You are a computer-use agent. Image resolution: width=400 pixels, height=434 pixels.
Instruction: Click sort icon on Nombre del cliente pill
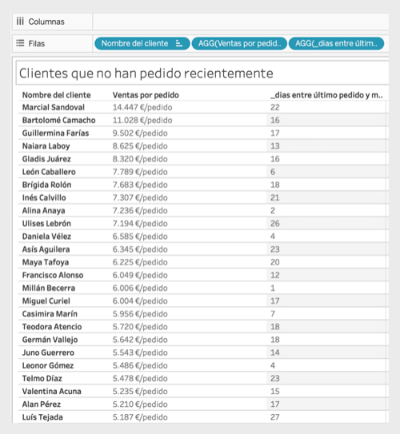coord(179,44)
